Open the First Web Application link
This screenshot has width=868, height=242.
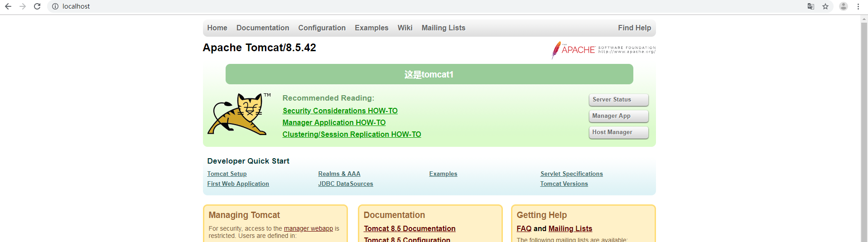(x=238, y=184)
